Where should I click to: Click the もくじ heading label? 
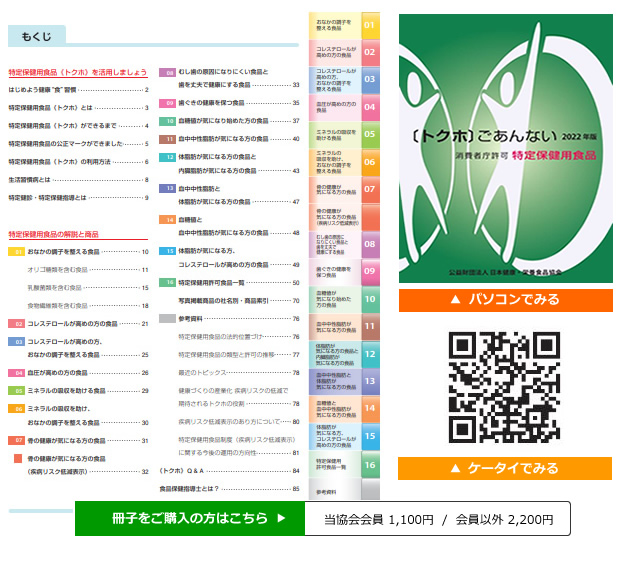(36, 37)
